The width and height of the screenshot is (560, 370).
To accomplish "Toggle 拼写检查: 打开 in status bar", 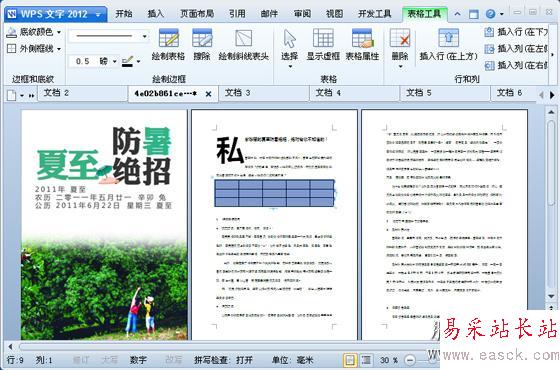I will (223, 360).
